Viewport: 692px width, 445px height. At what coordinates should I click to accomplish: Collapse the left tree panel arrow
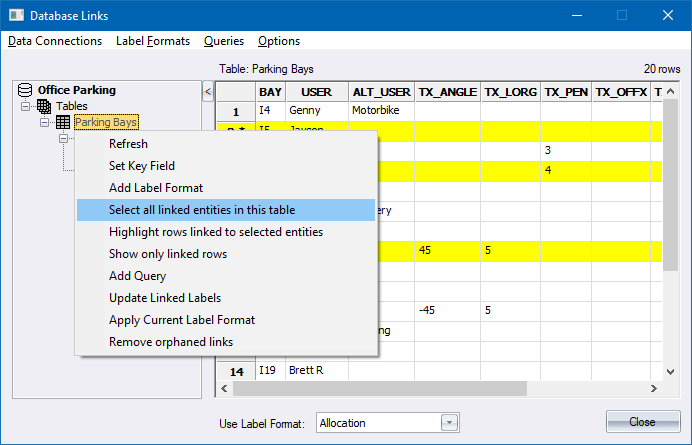(207, 92)
